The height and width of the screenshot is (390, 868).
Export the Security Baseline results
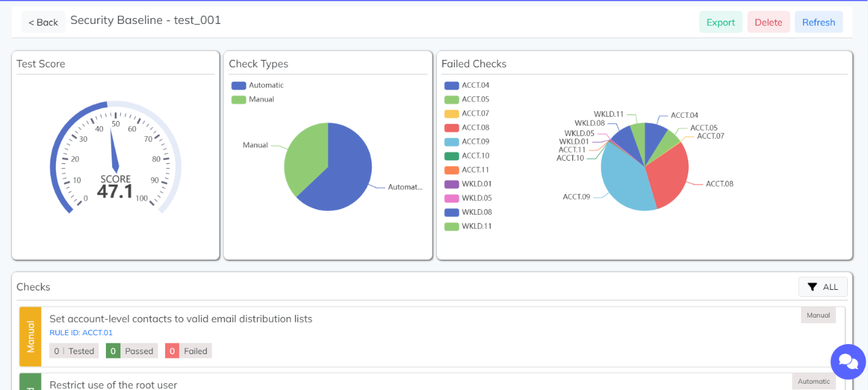(x=720, y=21)
